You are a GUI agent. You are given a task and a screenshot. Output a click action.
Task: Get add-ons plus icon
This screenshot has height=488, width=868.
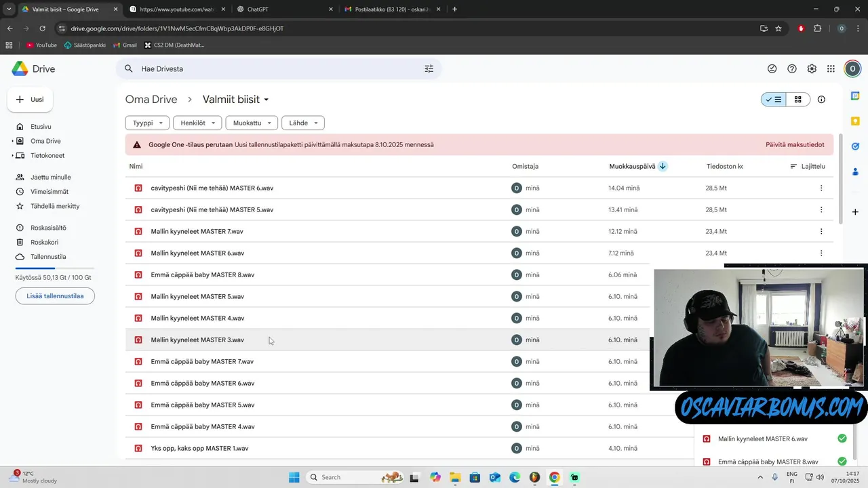tap(855, 212)
